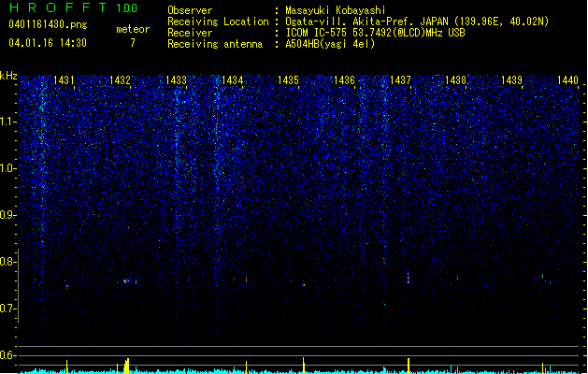588x374 pixels.
Task: Click the 0.9 kHz axis label
Action: [8, 215]
